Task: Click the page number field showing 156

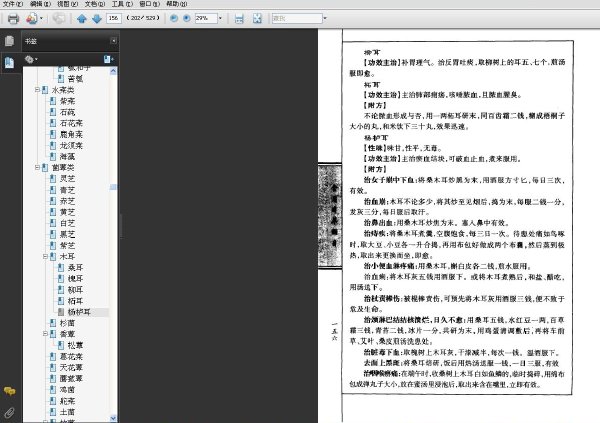Action: [114, 18]
